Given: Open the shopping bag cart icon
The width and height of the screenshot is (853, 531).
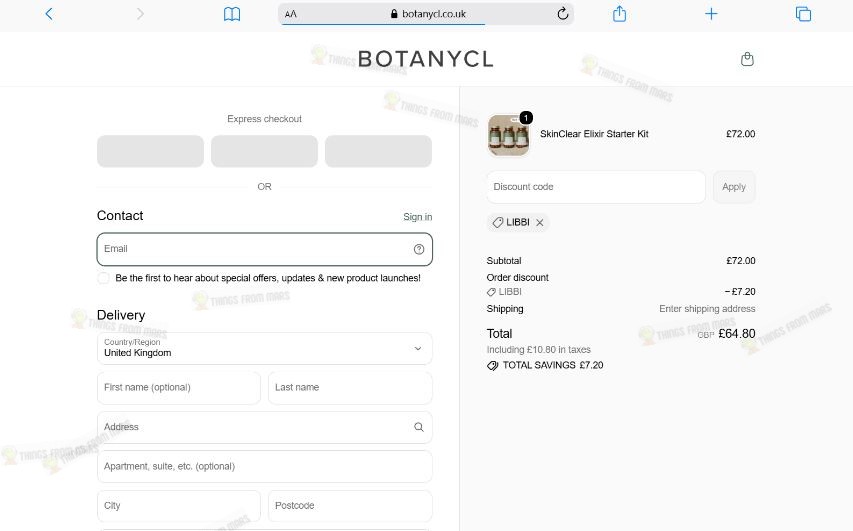Looking at the screenshot, I should pos(747,59).
